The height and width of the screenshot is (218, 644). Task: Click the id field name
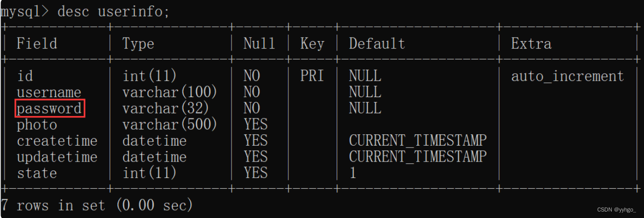[25, 76]
